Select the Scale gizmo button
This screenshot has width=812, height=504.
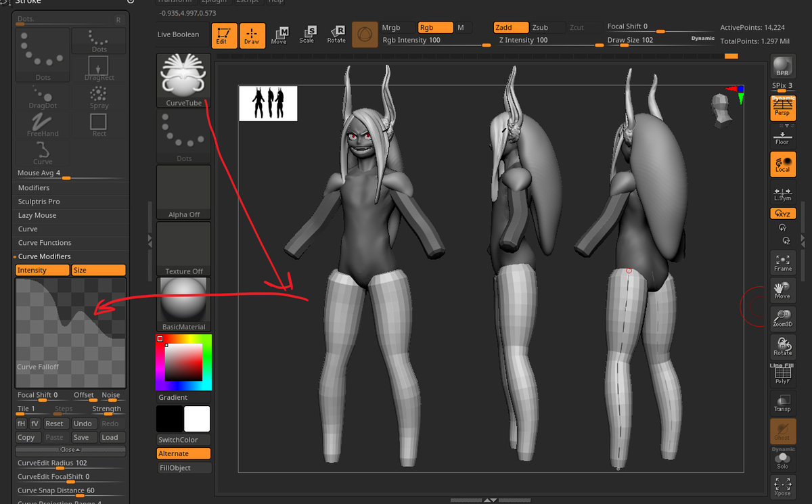pos(307,36)
